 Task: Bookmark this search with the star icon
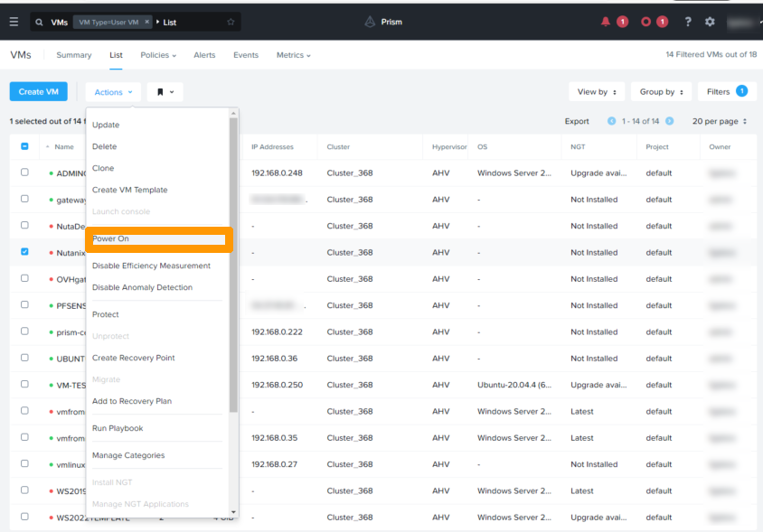pos(231,22)
